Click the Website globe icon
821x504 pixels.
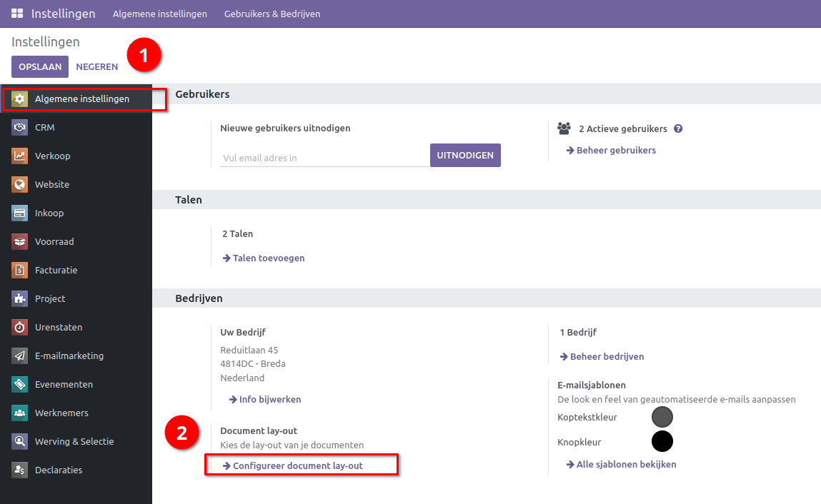pyautogui.click(x=19, y=185)
